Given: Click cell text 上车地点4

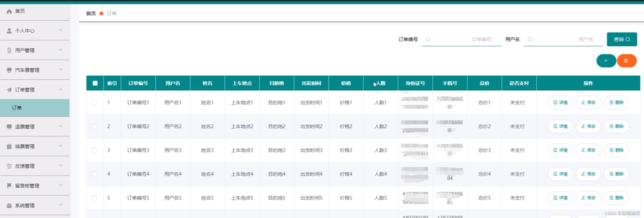Looking at the screenshot, I should (x=242, y=174).
